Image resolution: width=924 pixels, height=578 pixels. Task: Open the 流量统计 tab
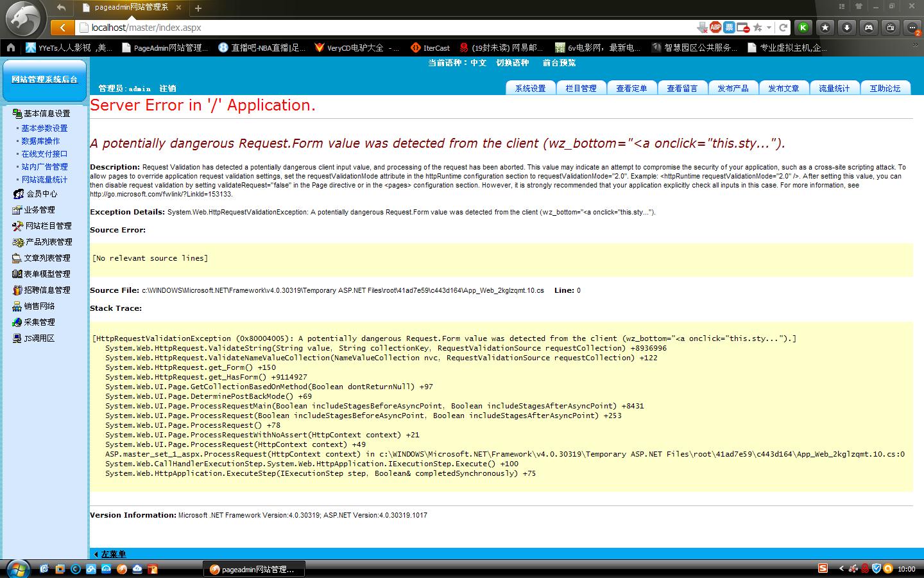(834, 89)
